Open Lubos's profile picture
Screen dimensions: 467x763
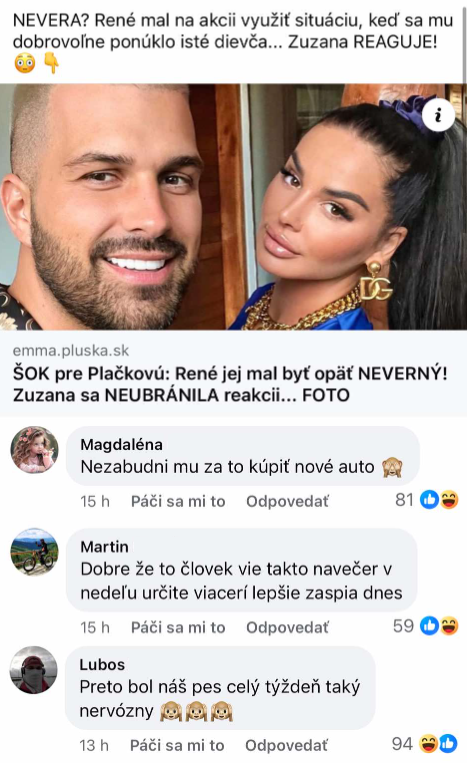pyautogui.click(x=34, y=670)
